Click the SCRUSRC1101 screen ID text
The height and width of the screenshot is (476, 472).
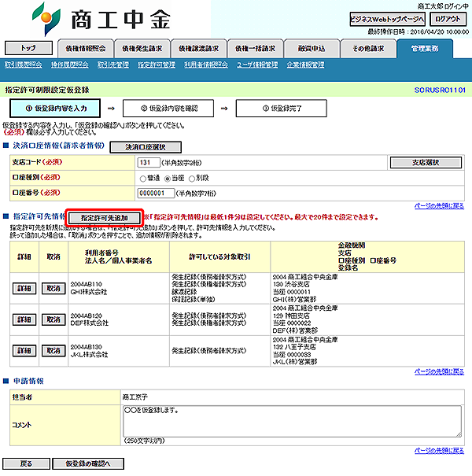440,90
